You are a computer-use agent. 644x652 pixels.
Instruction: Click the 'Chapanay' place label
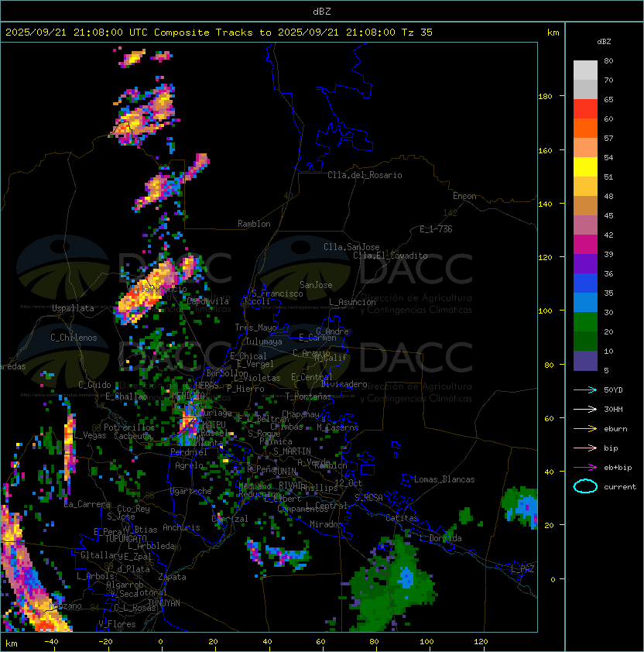click(300, 414)
